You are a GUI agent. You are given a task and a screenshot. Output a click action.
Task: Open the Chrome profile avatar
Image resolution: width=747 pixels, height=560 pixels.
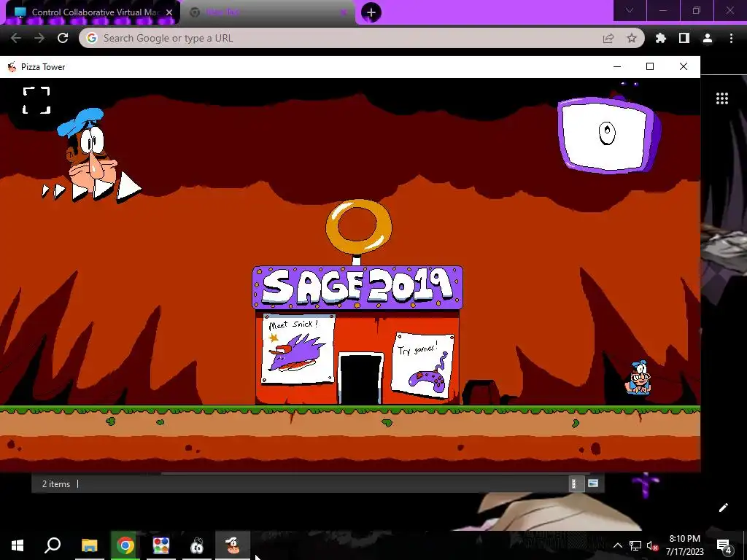(708, 38)
